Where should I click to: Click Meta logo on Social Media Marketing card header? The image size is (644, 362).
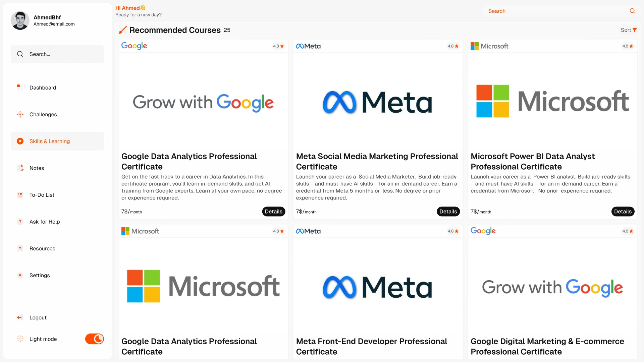point(308,46)
